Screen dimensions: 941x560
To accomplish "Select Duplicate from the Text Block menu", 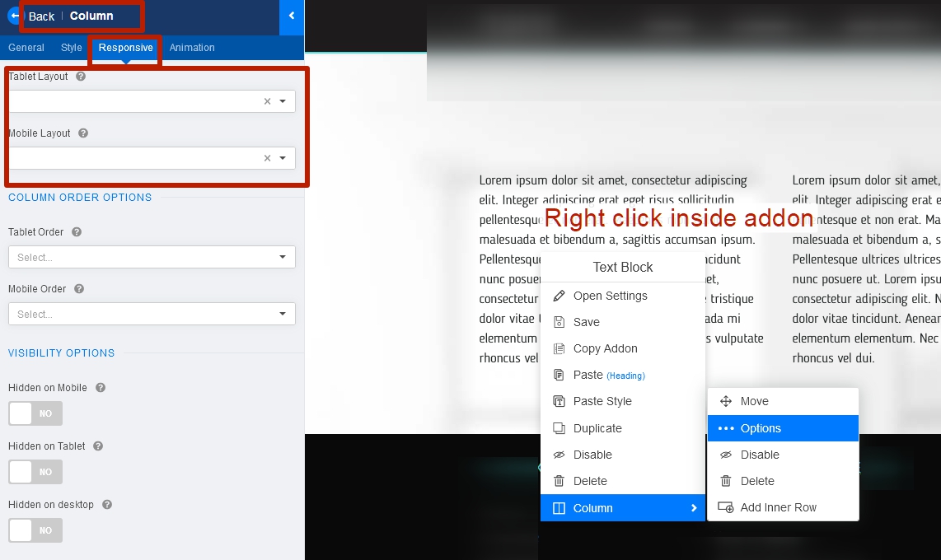I will (x=597, y=428).
